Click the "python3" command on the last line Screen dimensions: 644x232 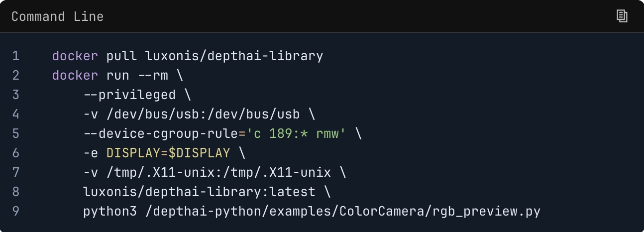point(110,211)
